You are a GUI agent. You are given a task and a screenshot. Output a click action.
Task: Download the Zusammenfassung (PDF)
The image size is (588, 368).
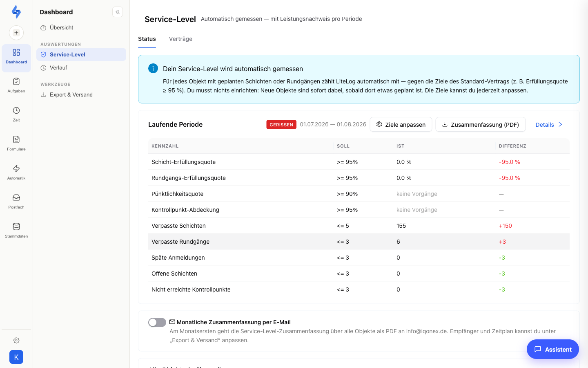pos(481,125)
